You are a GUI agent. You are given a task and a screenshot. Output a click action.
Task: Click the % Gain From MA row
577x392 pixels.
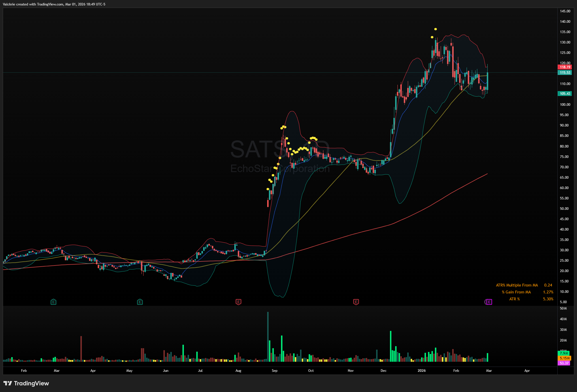[x=516, y=292]
